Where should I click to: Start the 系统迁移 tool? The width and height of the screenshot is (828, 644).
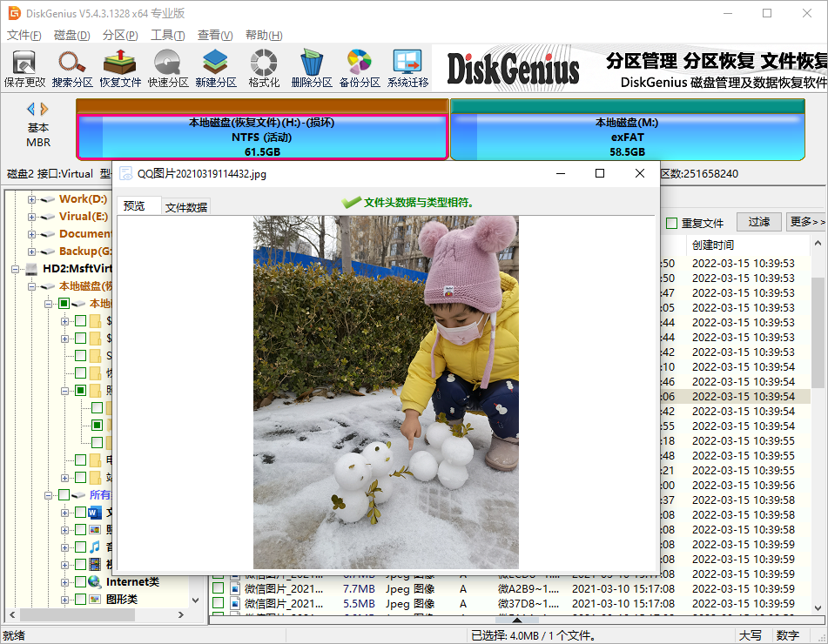407,68
